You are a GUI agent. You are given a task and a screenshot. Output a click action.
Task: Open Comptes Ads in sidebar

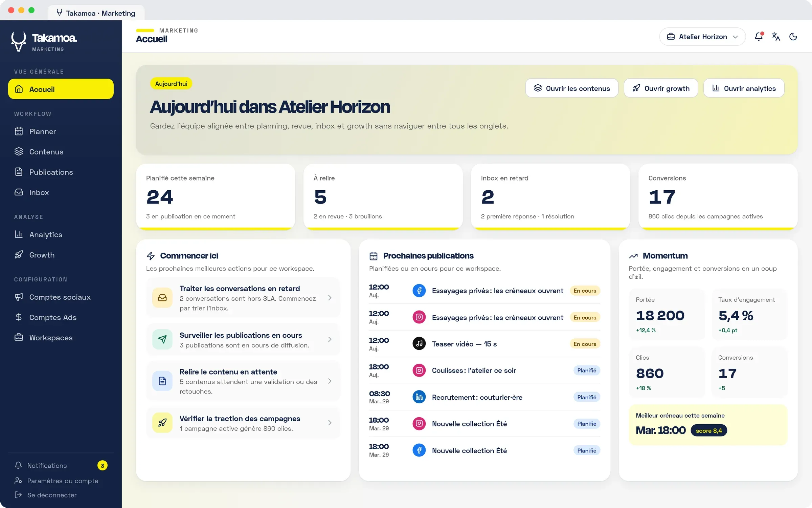tap(61, 317)
